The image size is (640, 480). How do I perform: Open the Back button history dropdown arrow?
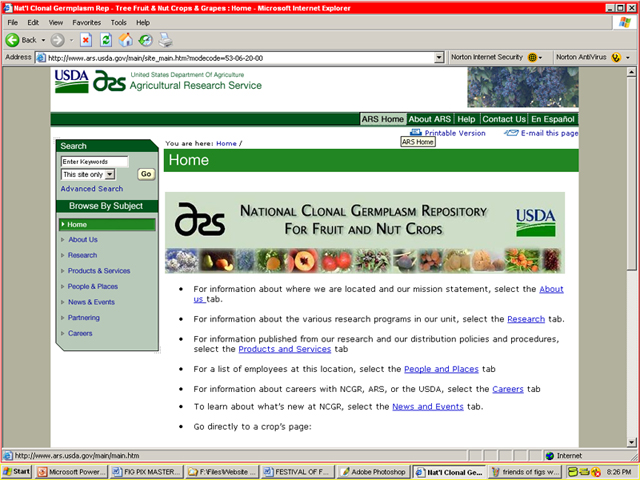click(x=43, y=40)
